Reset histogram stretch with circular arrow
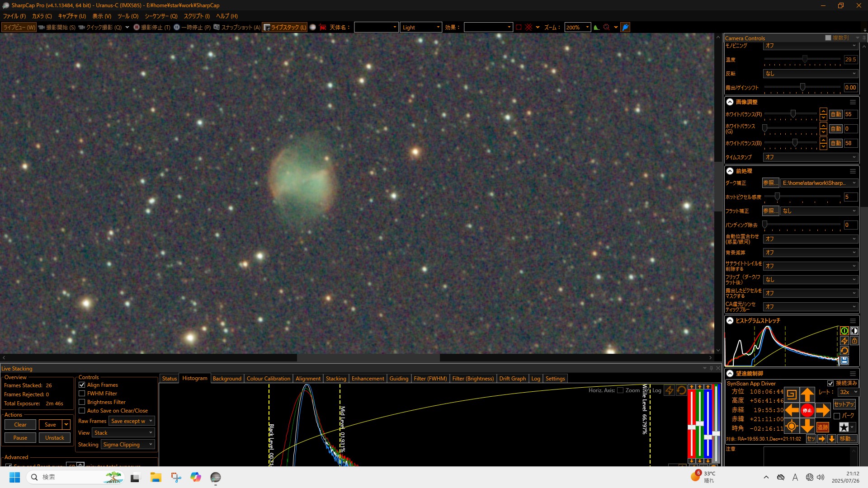The height and width of the screenshot is (488, 868). [x=844, y=351]
